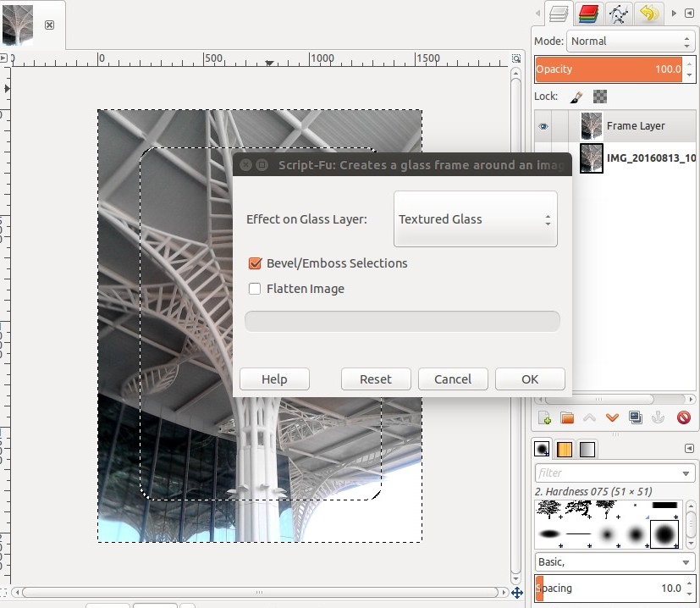Select the thin horizontal line brush
The image size is (700, 608).
(578, 533)
